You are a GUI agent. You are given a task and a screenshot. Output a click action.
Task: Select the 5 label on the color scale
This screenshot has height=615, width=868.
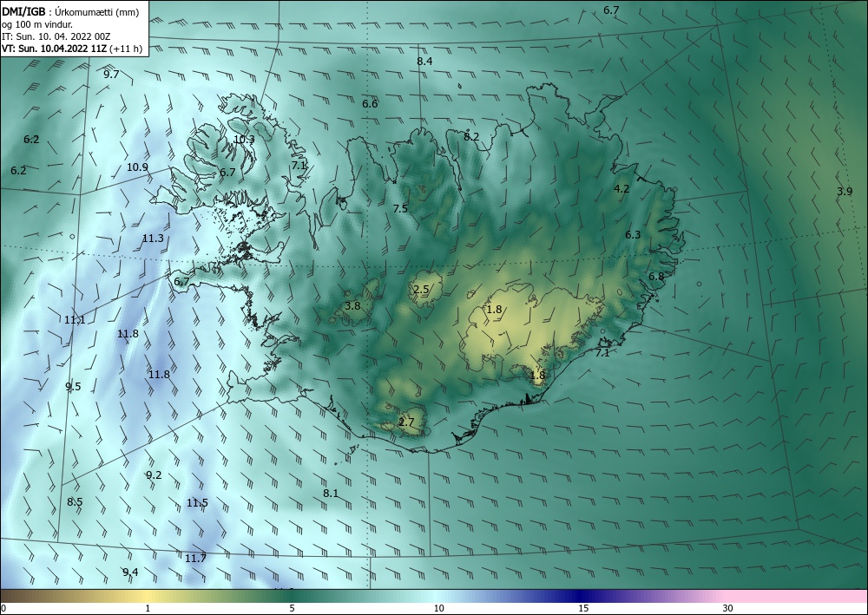click(x=292, y=608)
